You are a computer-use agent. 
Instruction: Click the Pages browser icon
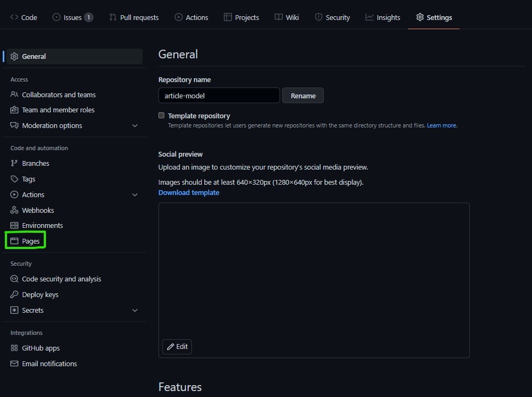[x=14, y=241]
